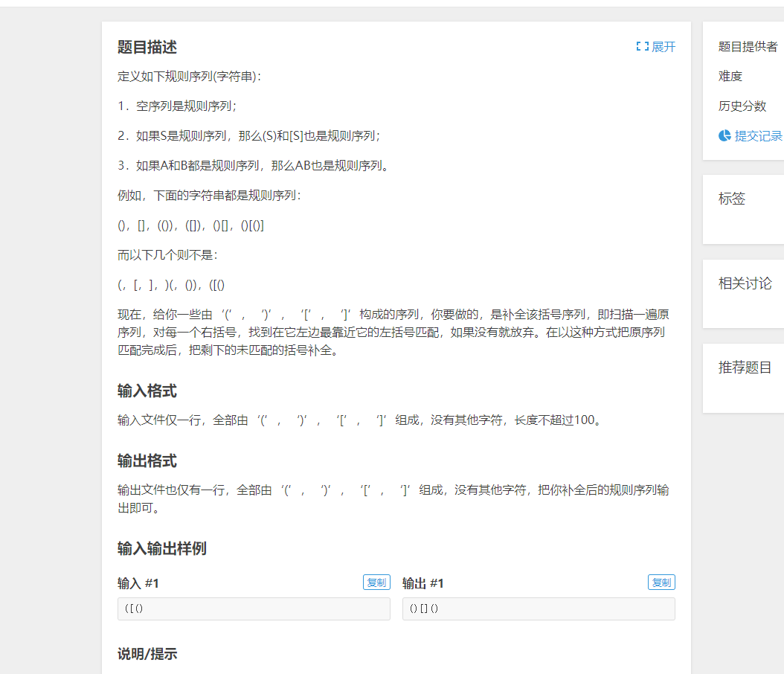Click the 难度 label in sidebar

730,76
